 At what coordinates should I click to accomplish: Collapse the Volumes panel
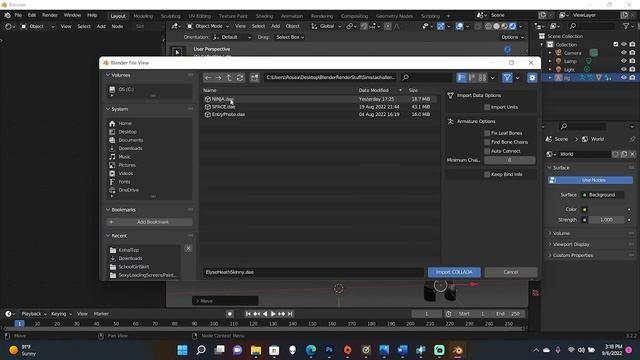pyautogui.click(x=108, y=75)
